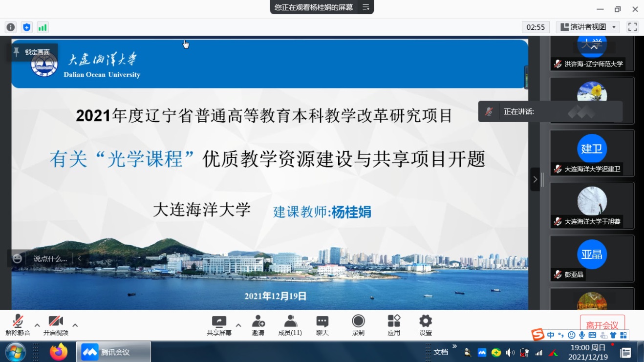Open the Invite option
644x362 pixels.
click(258, 325)
